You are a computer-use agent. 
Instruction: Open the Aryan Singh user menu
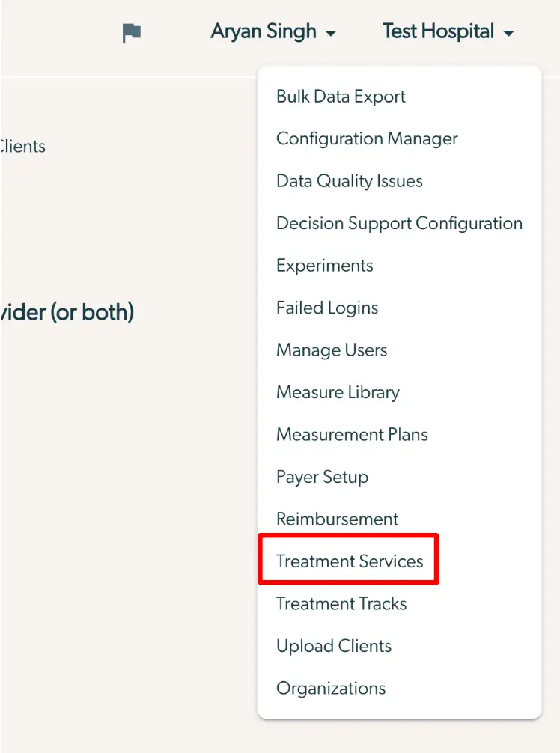pyautogui.click(x=264, y=31)
